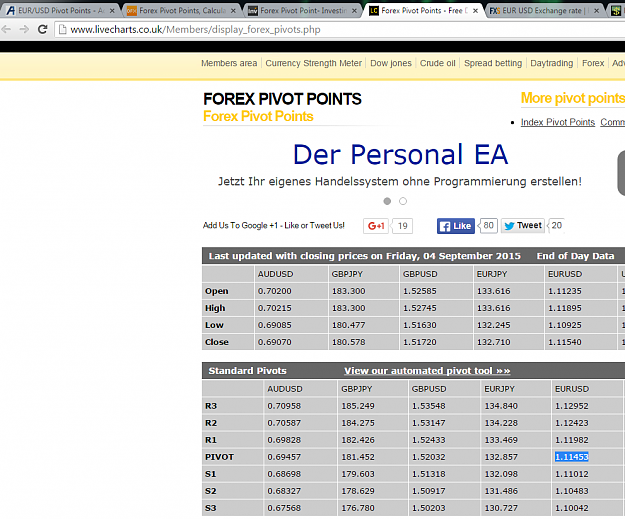Open Spread betting menu link
This screenshot has height=519, width=625.
tap(493, 63)
